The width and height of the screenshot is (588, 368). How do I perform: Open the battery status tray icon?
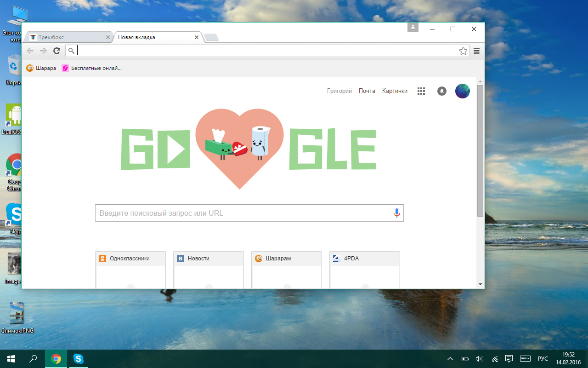(465, 359)
